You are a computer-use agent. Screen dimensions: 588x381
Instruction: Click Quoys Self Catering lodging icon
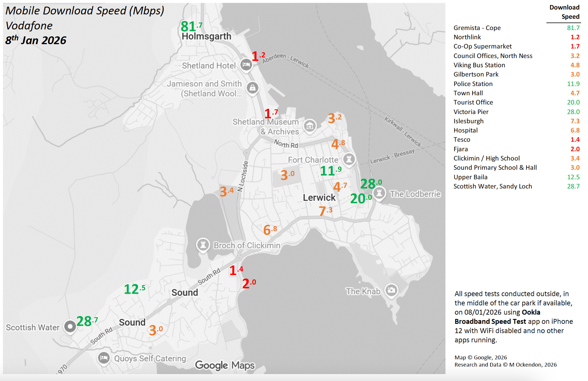click(104, 358)
